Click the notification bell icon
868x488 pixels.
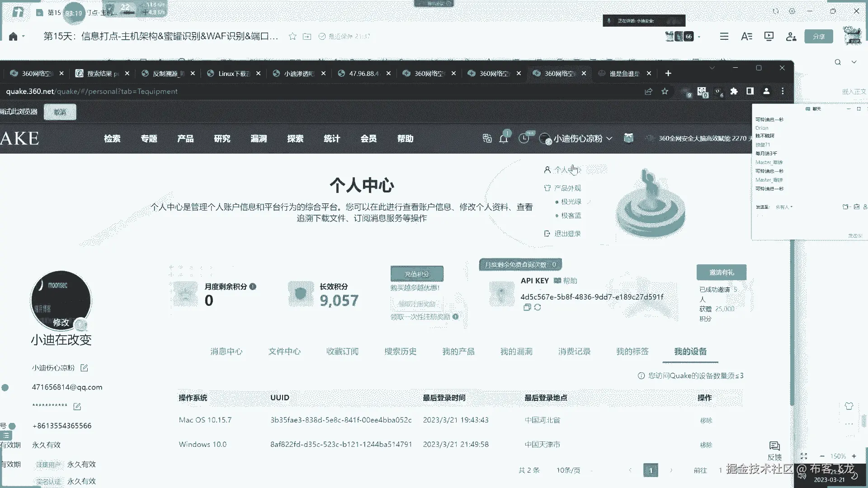[503, 139]
